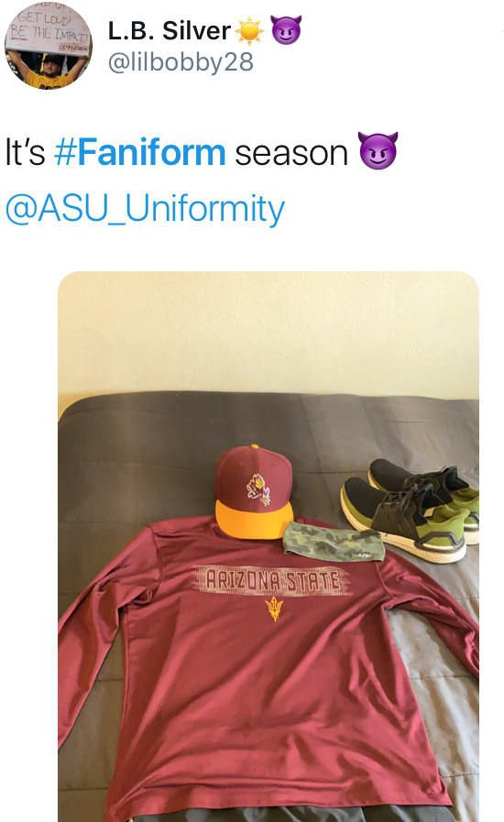The image size is (504, 822).
Task: Click the gold brim of the cap
Action: coord(254,519)
